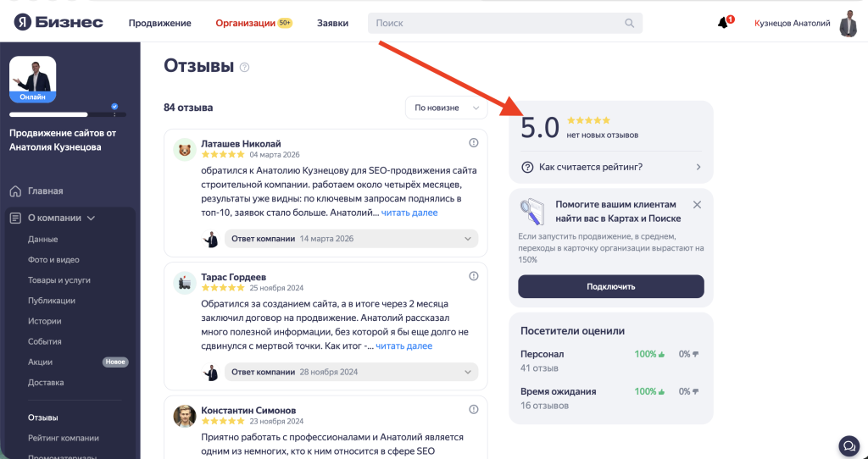Expand Ответ компании 28 ноября 2024
The image size is (868, 459).
click(x=352, y=372)
